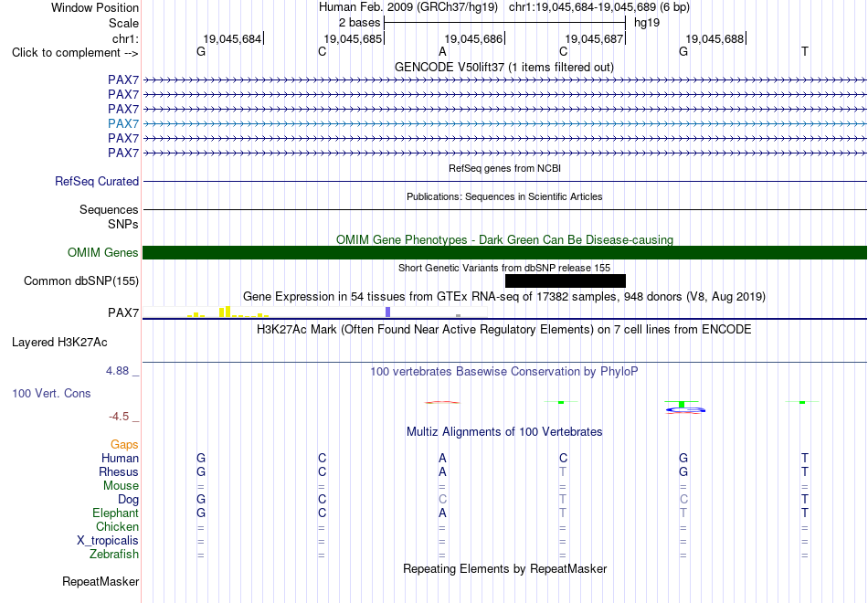The height and width of the screenshot is (603, 868).
Task: Click the Chicken alignment row label
Action: (x=117, y=526)
